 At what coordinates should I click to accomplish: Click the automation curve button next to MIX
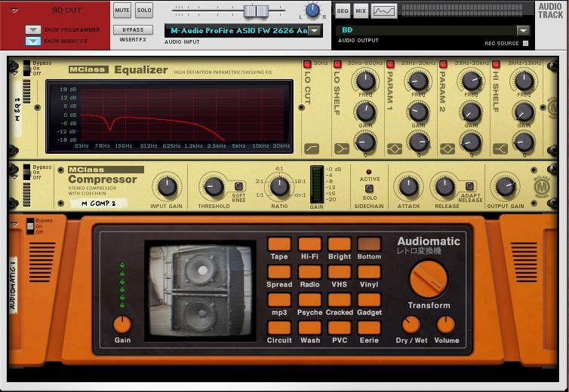[384, 11]
